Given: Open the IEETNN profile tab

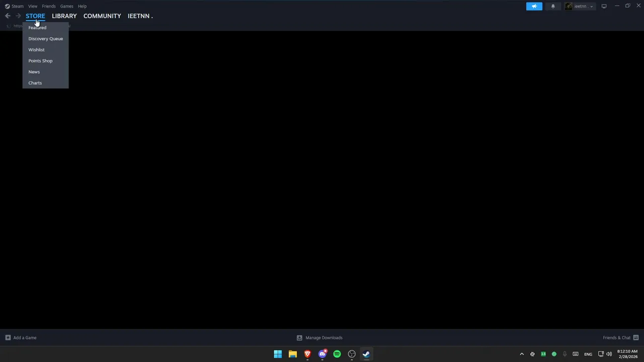Looking at the screenshot, I should click(140, 16).
